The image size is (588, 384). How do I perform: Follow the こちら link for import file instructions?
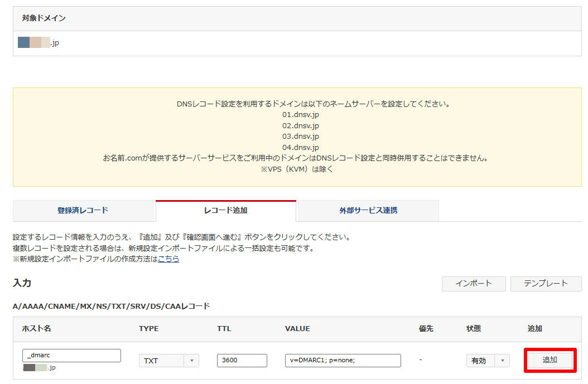click(168, 259)
